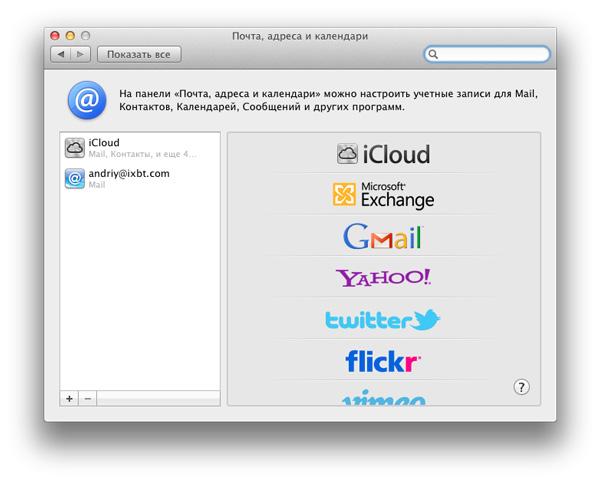The width and height of the screenshot is (600, 482).
Task: Click the Показать все button
Action: [139, 54]
